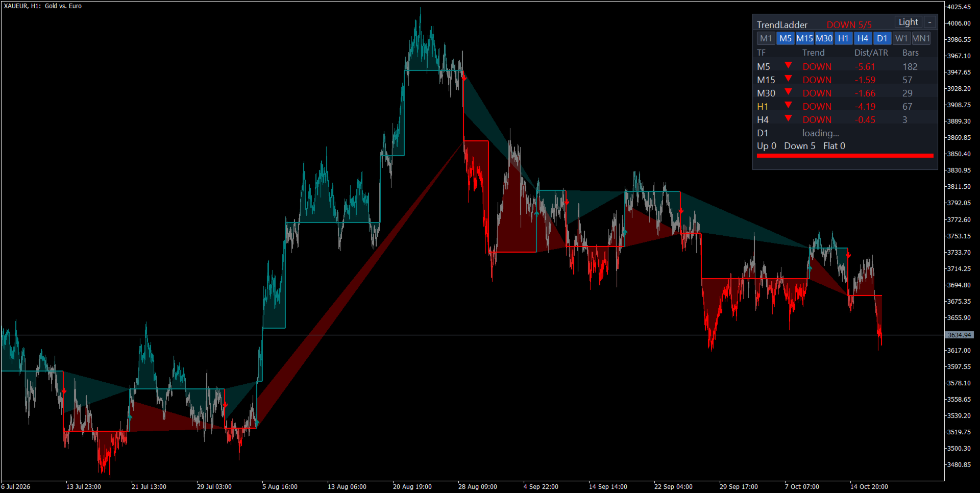Screen dimensions: 980x493
Task: Click the M15 Dist/ATR value -1.59
Action: coord(865,80)
